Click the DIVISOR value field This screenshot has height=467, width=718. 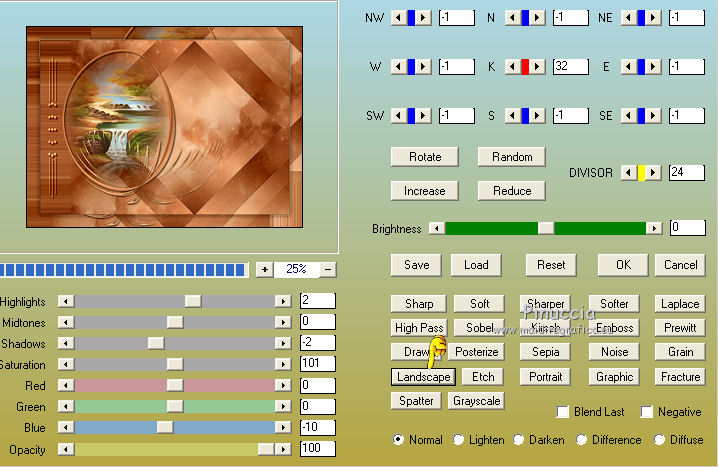pyautogui.click(x=686, y=173)
